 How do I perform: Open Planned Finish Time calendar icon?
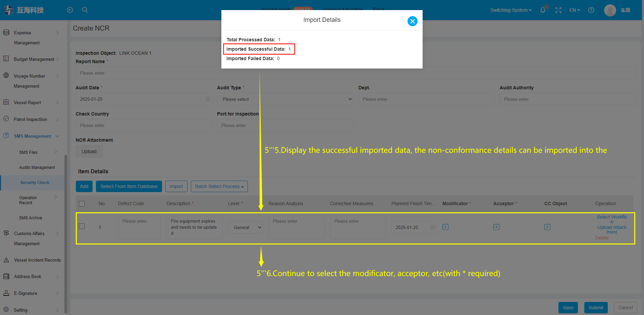tap(433, 227)
